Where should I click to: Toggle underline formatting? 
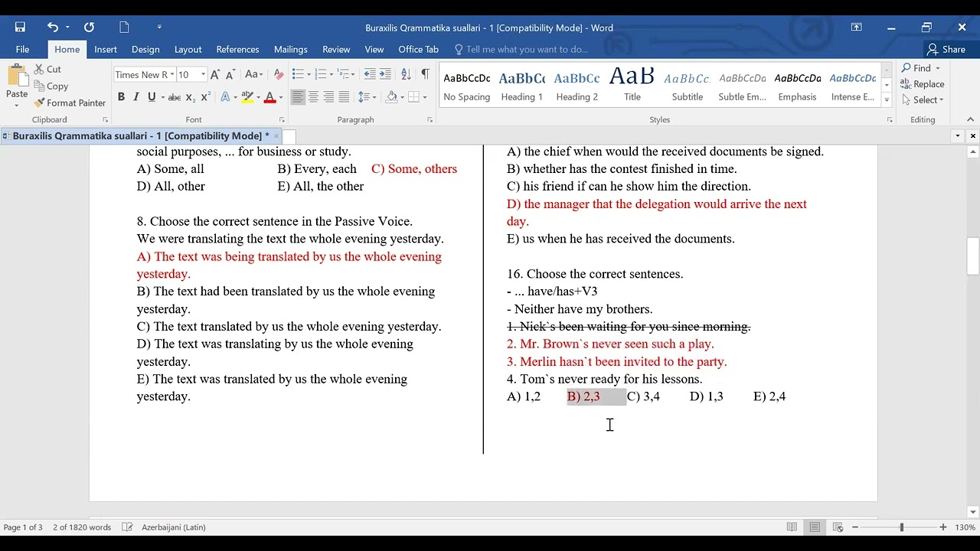(152, 97)
